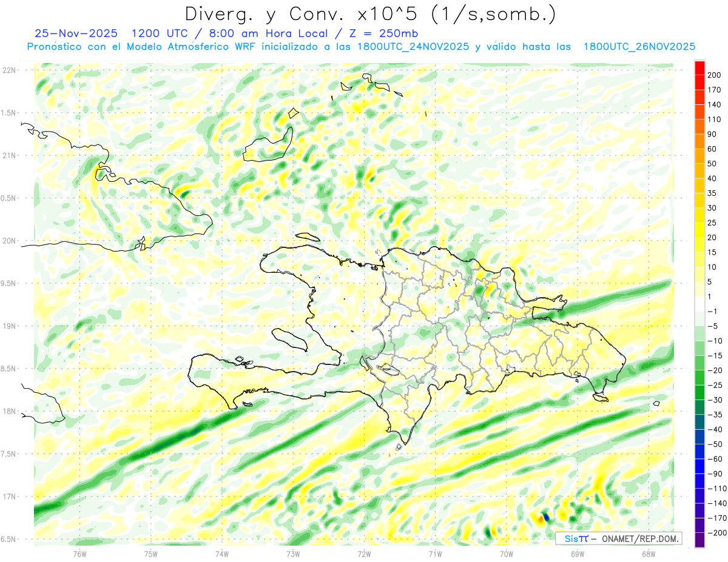
Task: Click the "70W" longitude axis label
Action: 507,554
